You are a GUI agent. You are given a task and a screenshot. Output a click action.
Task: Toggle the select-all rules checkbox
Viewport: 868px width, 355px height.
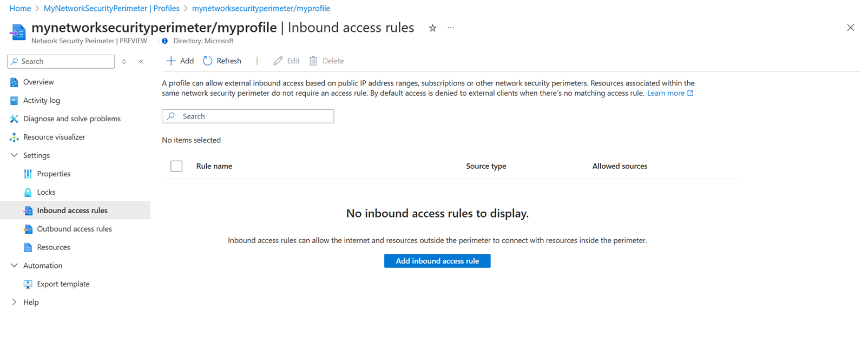pos(176,166)
